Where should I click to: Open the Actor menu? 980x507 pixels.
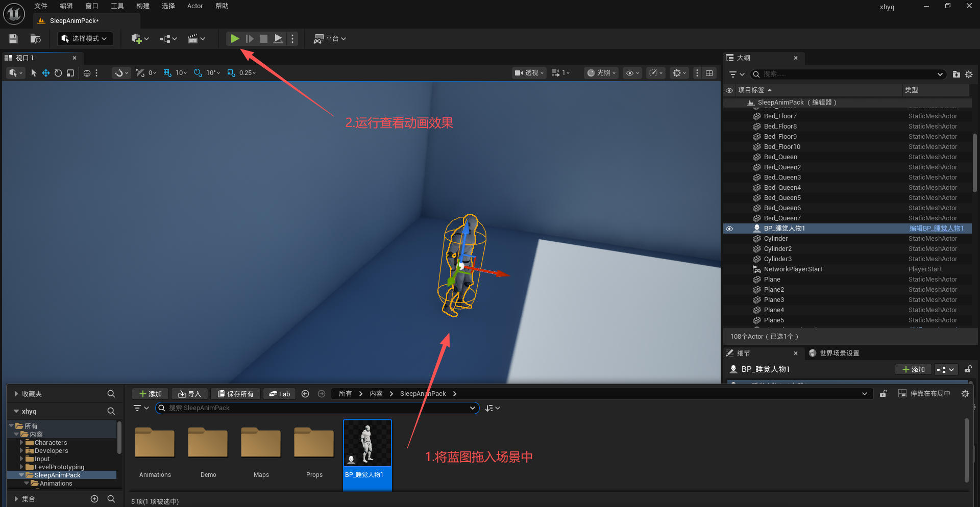coord(195,6)
